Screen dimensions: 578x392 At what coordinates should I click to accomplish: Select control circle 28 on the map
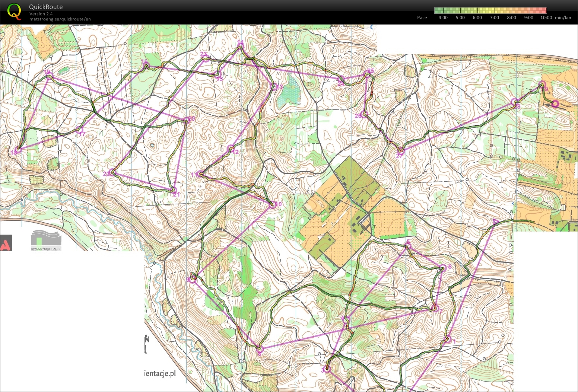[515, 102]
